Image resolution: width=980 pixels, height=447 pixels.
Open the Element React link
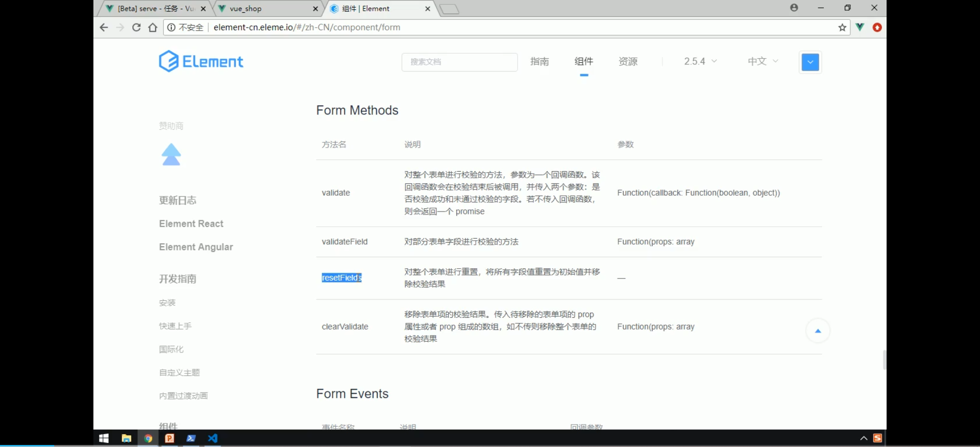[191, 224]
